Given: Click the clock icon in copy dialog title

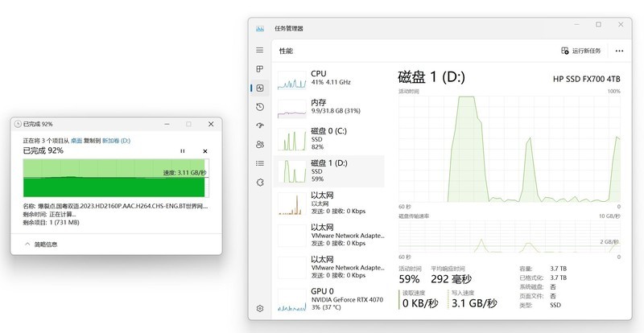Looking at the screenshot, I should [x=18, y=124].
